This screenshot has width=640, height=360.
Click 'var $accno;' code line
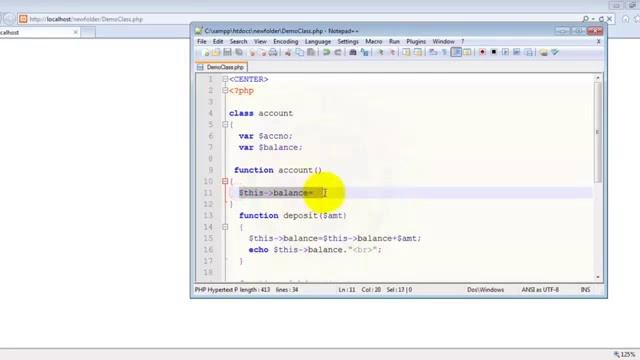click(x=266, y=136)
